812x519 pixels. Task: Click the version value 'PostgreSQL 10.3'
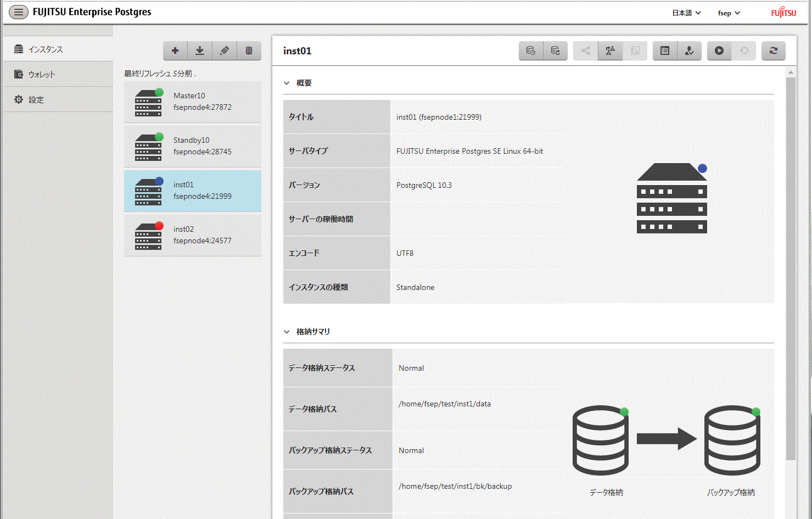click(x=424, y=185)
